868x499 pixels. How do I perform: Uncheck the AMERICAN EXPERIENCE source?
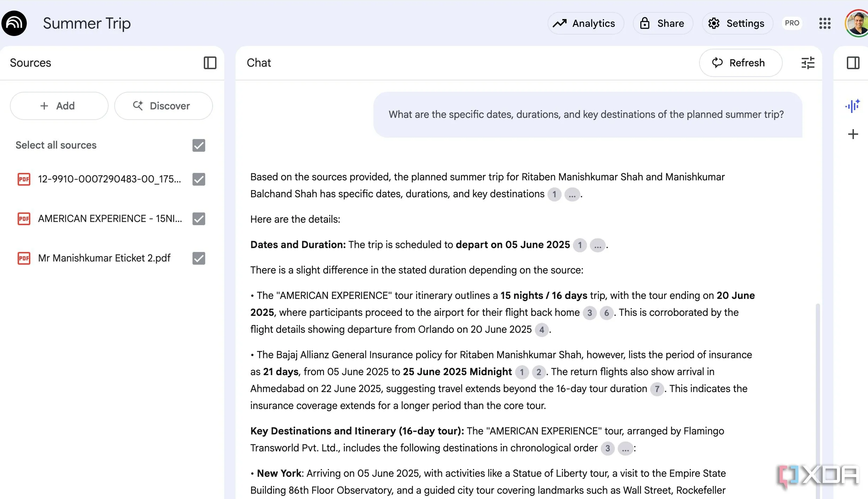click(199, 219)
